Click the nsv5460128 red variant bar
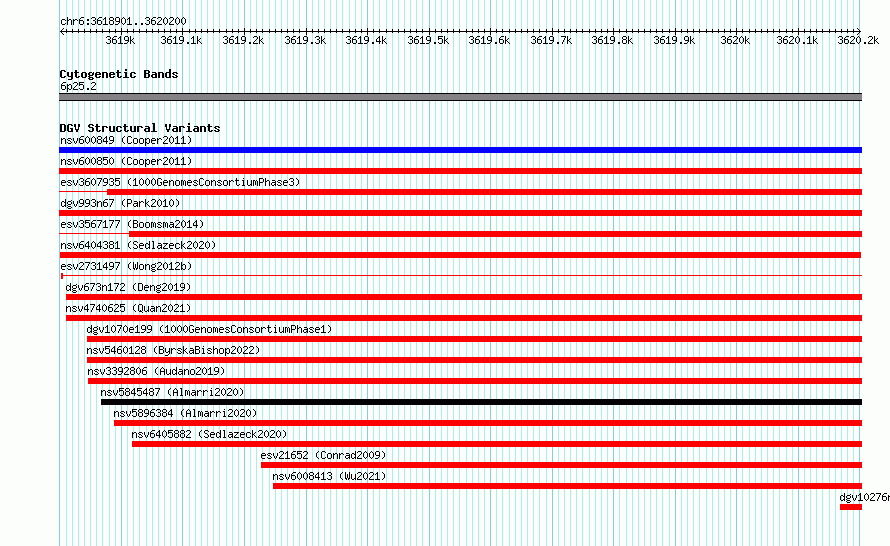This screenshot has height=546, width=890. click(475, 360)
